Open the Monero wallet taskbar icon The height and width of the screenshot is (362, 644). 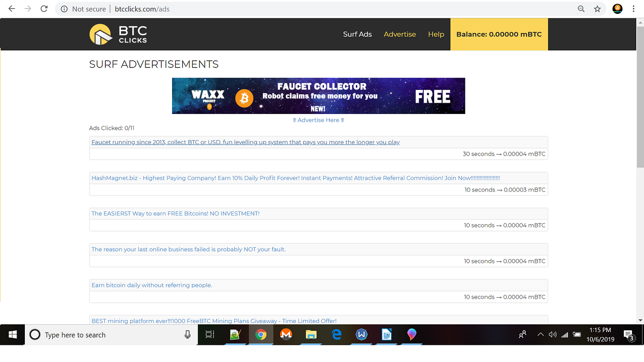286,335
